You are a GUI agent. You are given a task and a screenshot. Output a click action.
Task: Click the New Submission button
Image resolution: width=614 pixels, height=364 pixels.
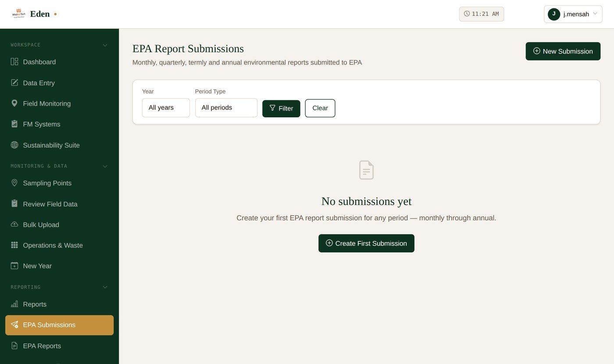pyautogui.click(x=563, y=51)
